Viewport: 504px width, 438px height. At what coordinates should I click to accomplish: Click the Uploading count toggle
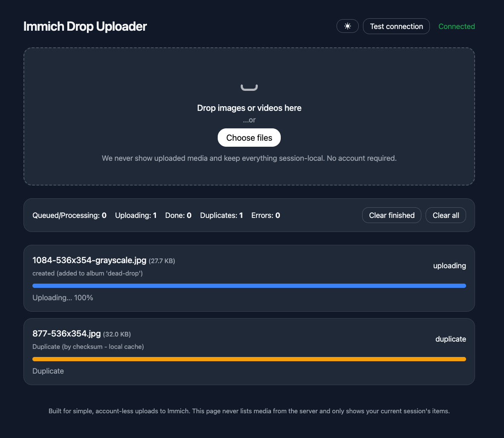(135, 215)
